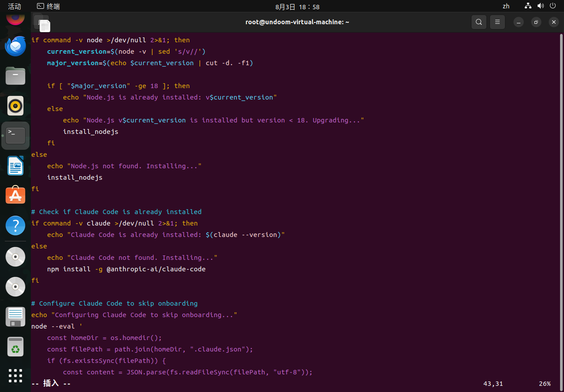Open LibreOffice Writer from the dock
564x392 pixels.
(15, 166)
